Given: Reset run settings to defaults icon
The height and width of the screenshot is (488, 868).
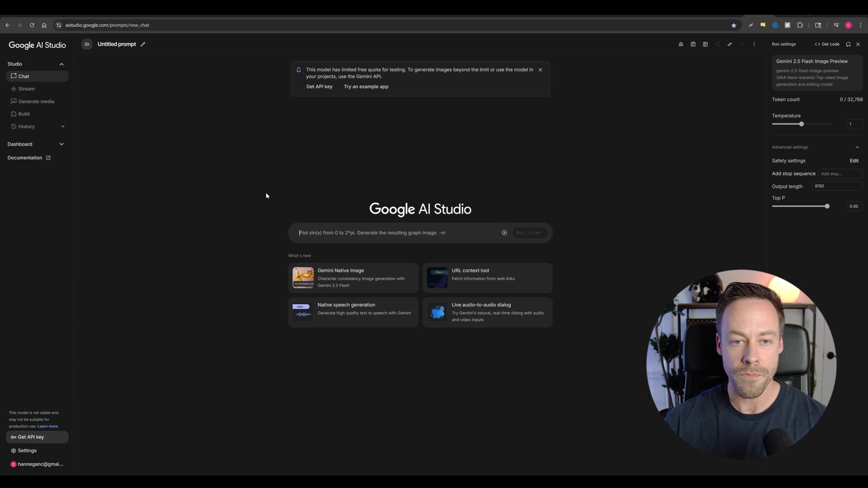Looking at the screenshot, I should click(848, 44).
